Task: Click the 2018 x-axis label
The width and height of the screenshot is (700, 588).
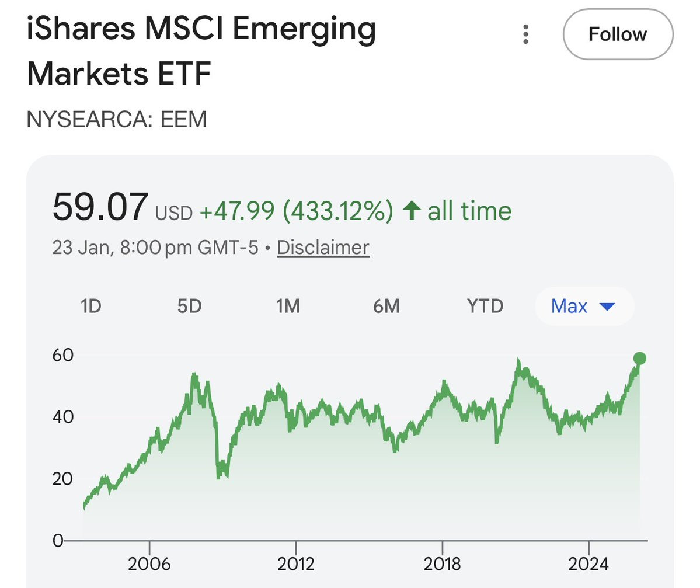Action: [x=442, y=563]
